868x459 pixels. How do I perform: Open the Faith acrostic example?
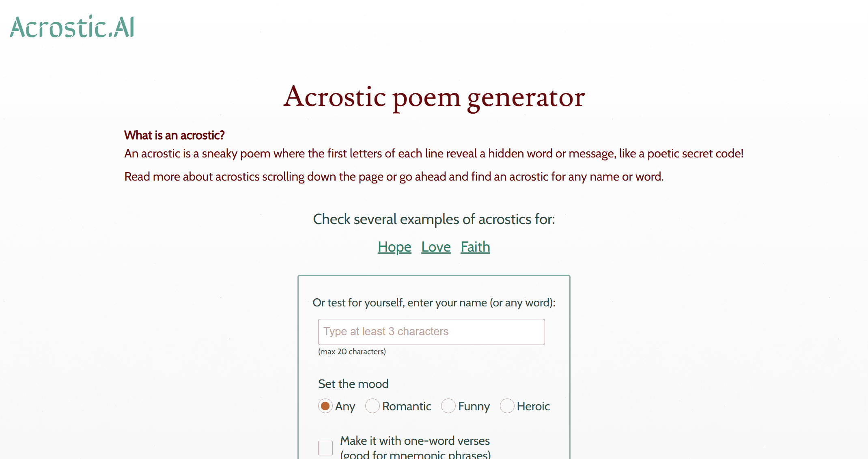475,246
